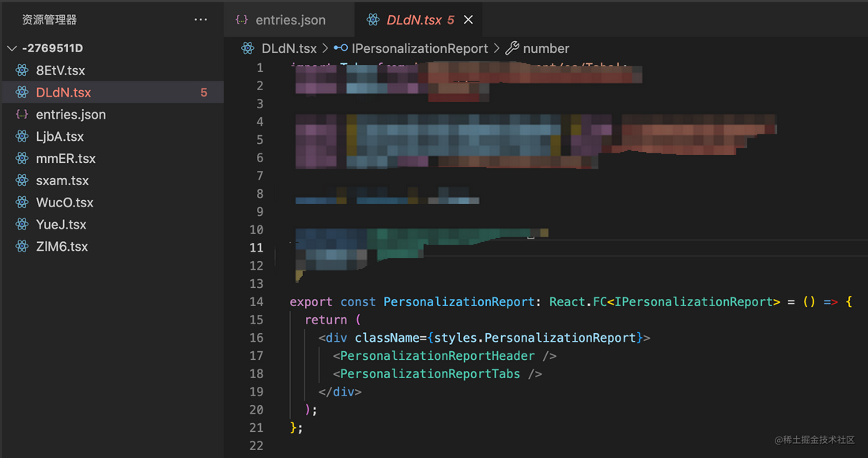Click the React icon beside ZIM6.tsx
The width and height of the screenshot is (868, 458).
22,247
